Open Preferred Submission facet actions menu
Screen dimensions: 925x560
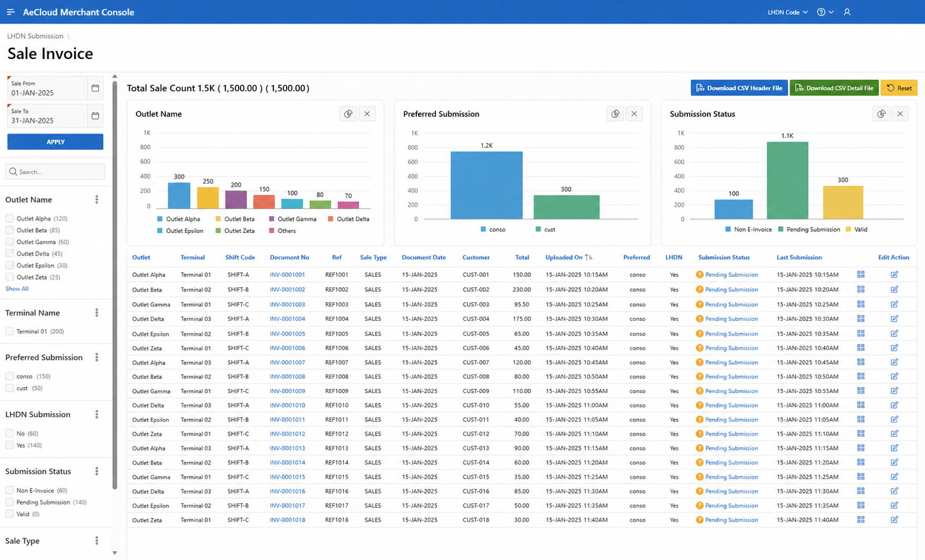pos(97,357)
